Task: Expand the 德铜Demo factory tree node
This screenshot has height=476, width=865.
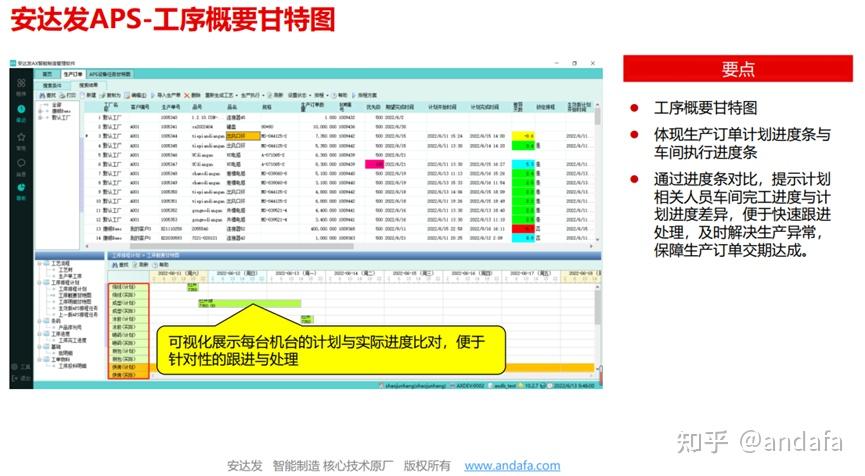Action: (41, 111)
